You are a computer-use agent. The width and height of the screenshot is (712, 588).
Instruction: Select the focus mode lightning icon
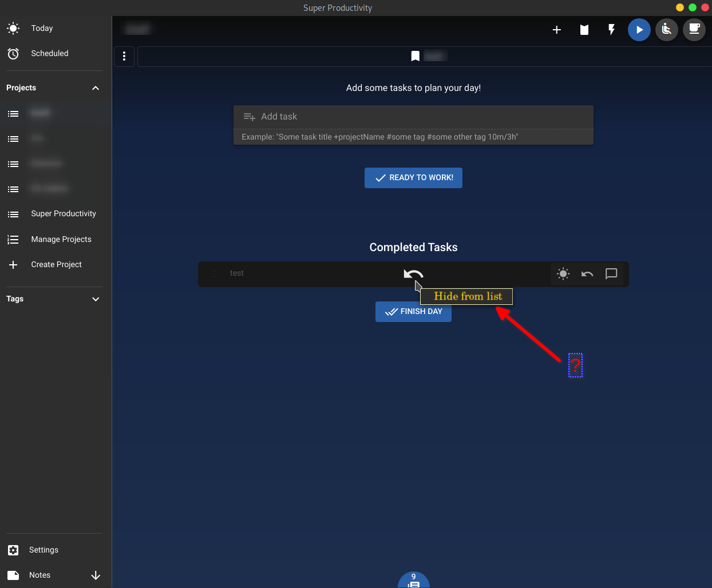(x=611, y=29)
